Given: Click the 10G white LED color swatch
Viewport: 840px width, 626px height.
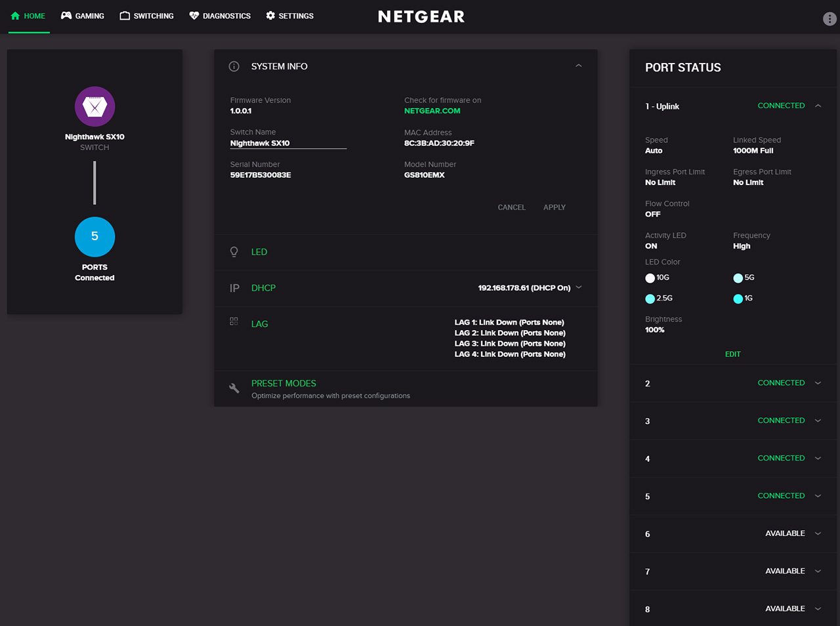Looking at the screenshot, I should (650, 278).
